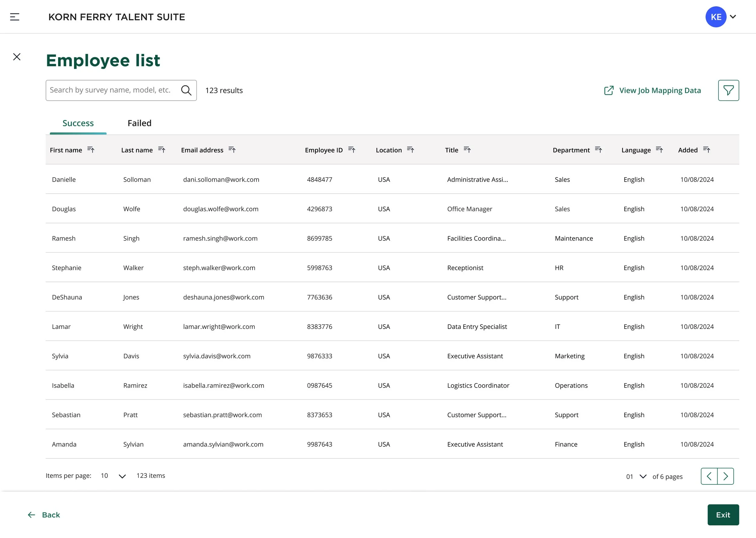Image resolution: width=756 pixels, height=538 pixels.
Task: Sort by Department column icon
Action: 598,150
